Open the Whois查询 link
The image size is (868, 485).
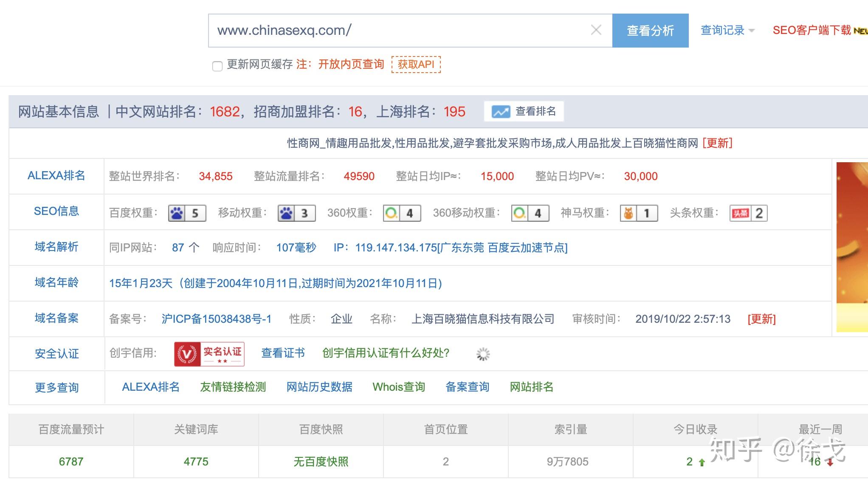point(399,387)
